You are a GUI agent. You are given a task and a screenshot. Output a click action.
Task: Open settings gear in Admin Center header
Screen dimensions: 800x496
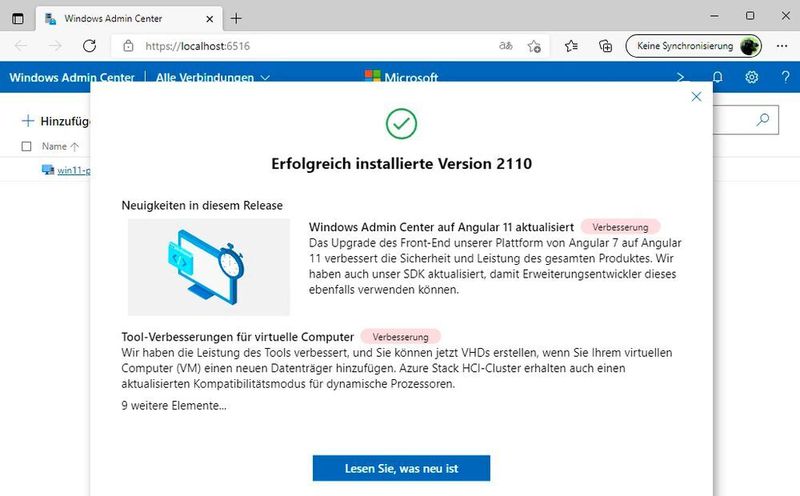[x=752, y=77]
